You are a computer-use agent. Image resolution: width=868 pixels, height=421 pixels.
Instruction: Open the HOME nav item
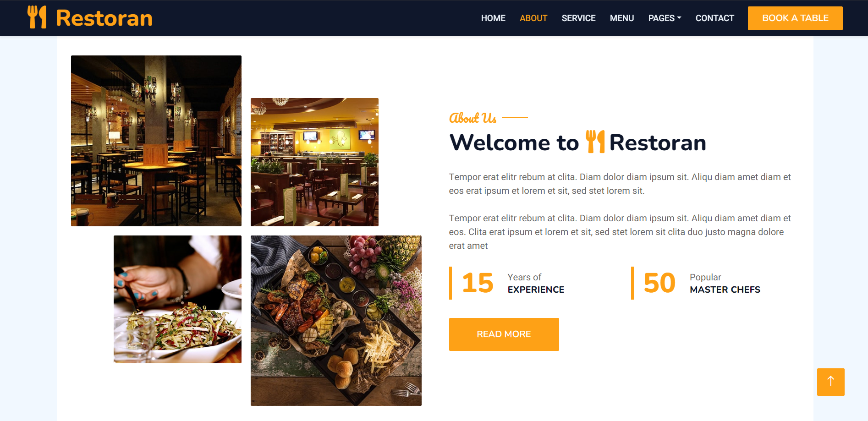[493, 18]
